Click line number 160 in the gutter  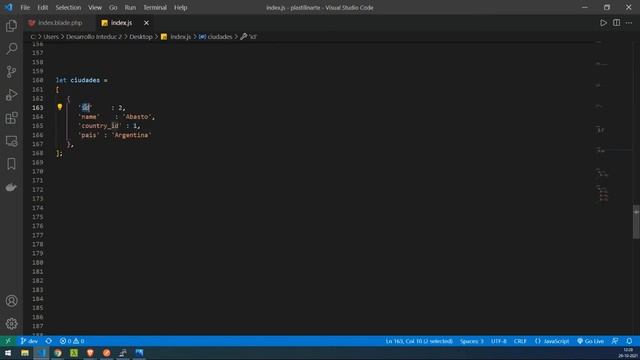38,80
